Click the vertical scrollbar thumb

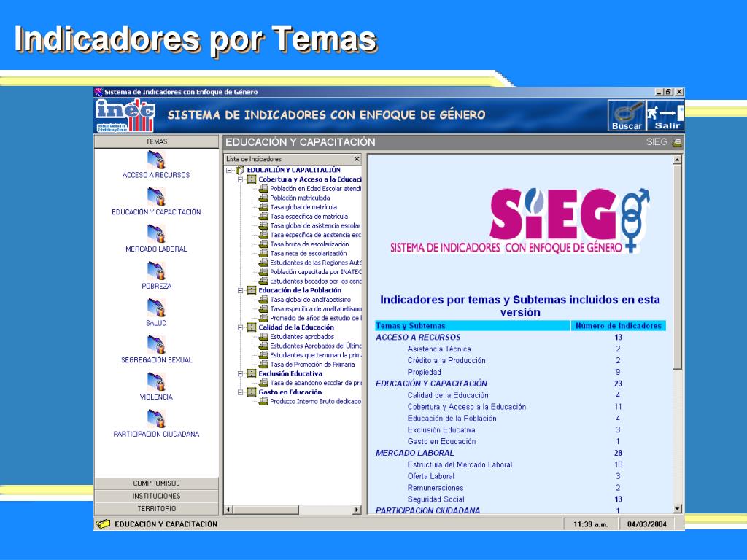coord(678,267)
